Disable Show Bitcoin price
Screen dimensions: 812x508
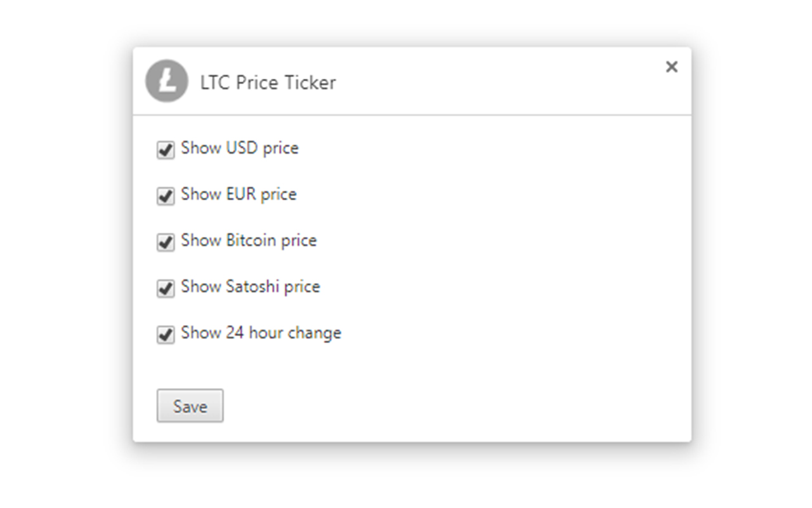(165, 243)
